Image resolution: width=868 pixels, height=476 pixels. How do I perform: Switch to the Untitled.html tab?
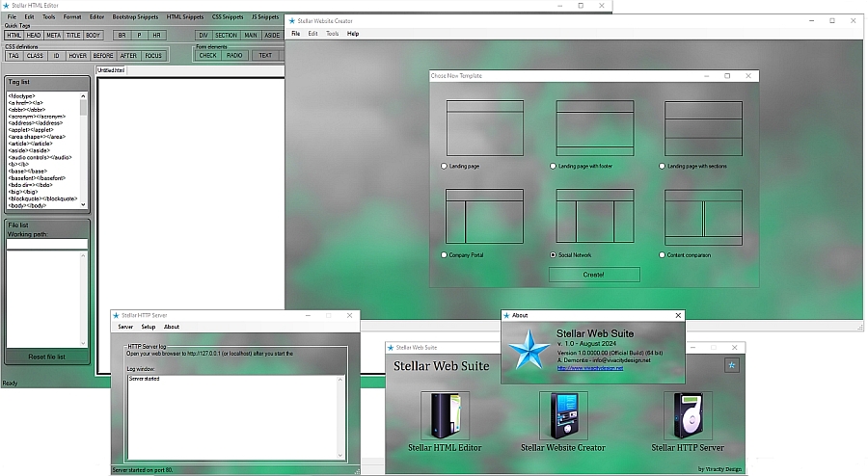[x=111, y=70]
